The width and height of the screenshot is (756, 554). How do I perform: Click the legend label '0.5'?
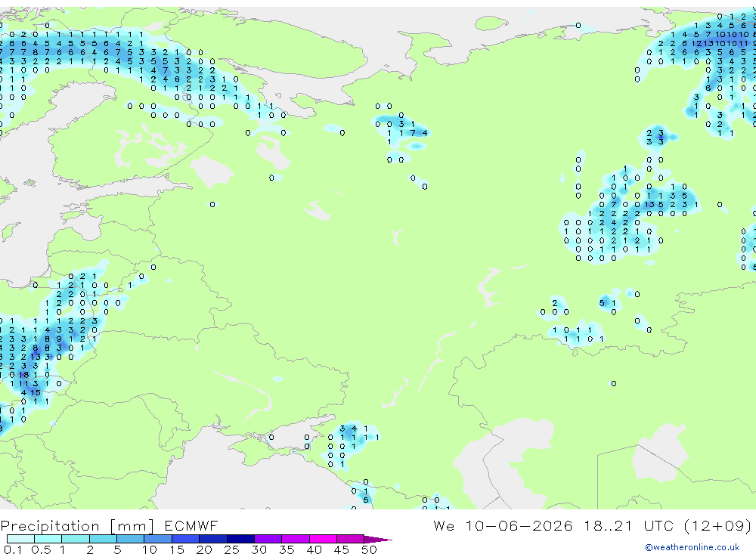coord(41,549)
